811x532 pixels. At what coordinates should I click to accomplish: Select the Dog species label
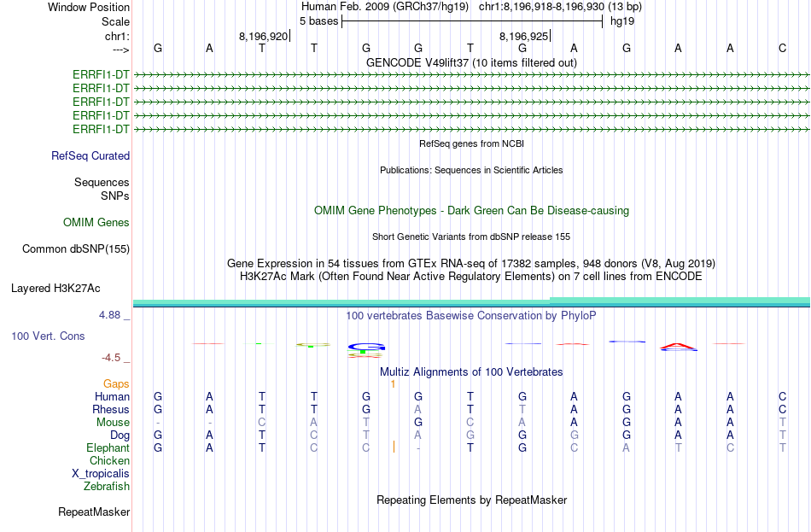(120, 436)
